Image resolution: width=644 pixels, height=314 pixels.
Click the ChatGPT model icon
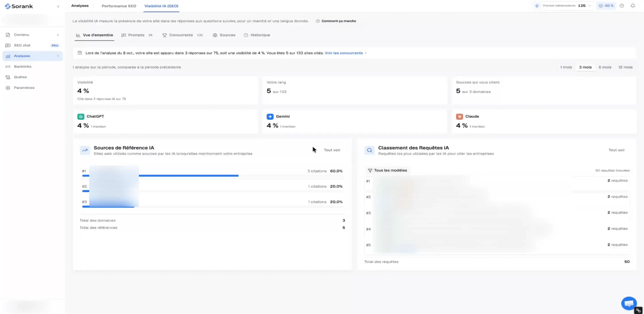tap(81, 117)
